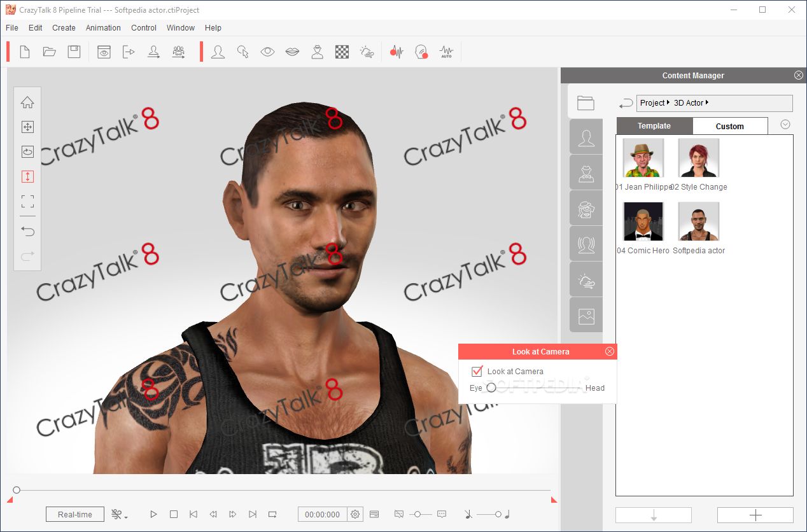Open the Content Manager options chevron dropdown

[785, 125]
